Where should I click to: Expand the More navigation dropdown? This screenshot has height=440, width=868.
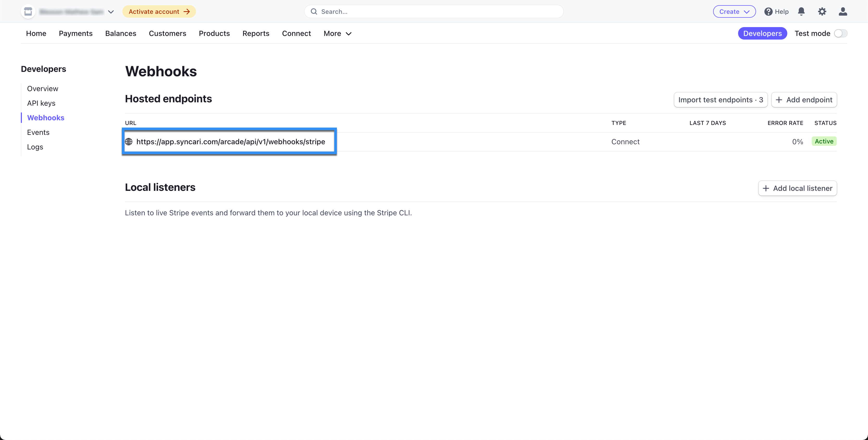coord(337,33)
